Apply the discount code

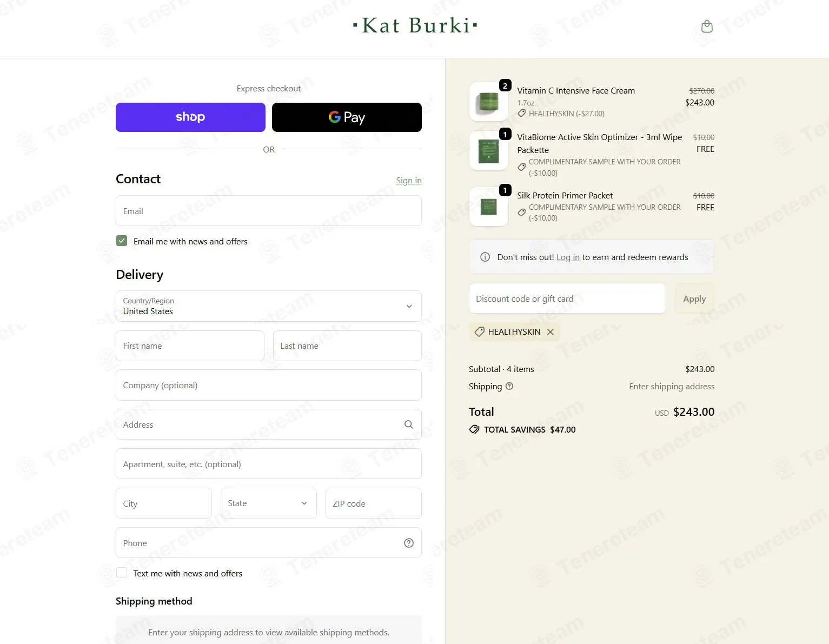[694, 298]
